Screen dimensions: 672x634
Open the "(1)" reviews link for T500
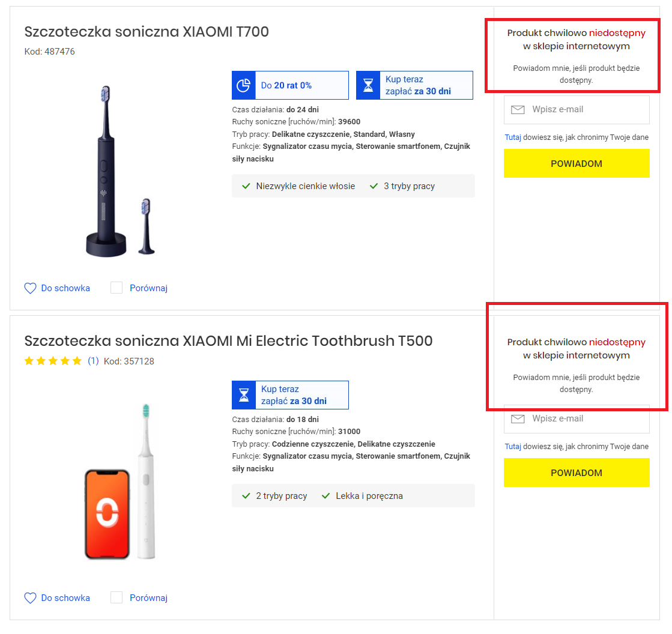coord(92,361)
